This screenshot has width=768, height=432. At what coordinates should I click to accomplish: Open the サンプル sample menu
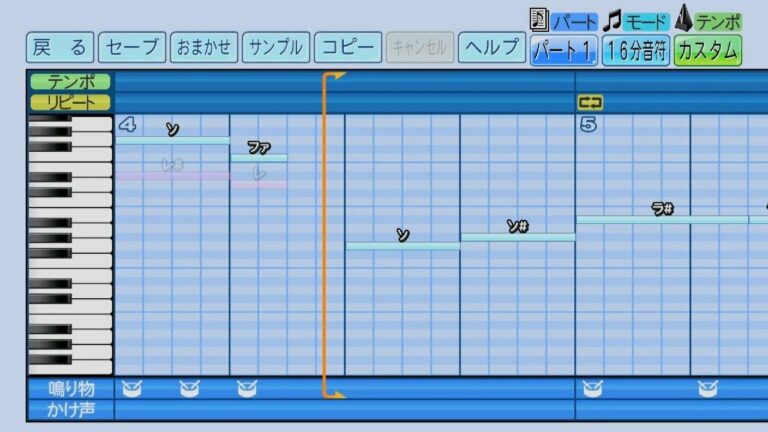click(x=275, y=47)
